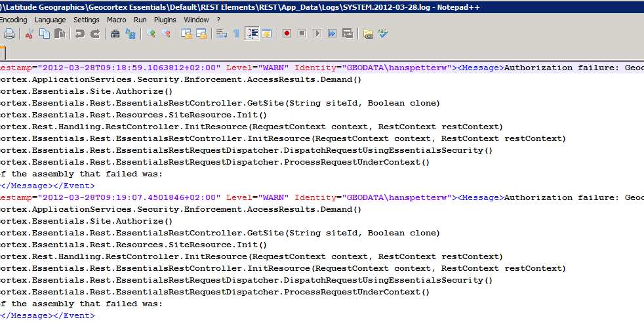Click second EssentialsRestController.InitResource line
The image size is (644, 322).
click(283, 269)
